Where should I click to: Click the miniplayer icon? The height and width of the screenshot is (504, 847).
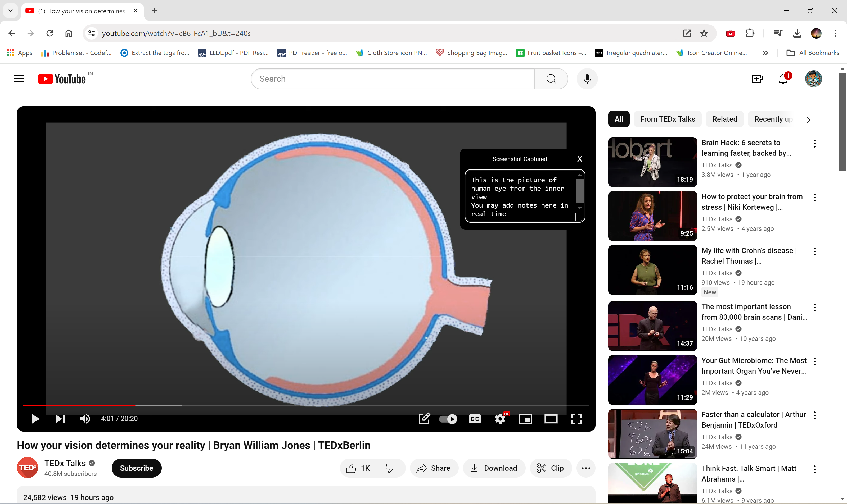[525, 418]
